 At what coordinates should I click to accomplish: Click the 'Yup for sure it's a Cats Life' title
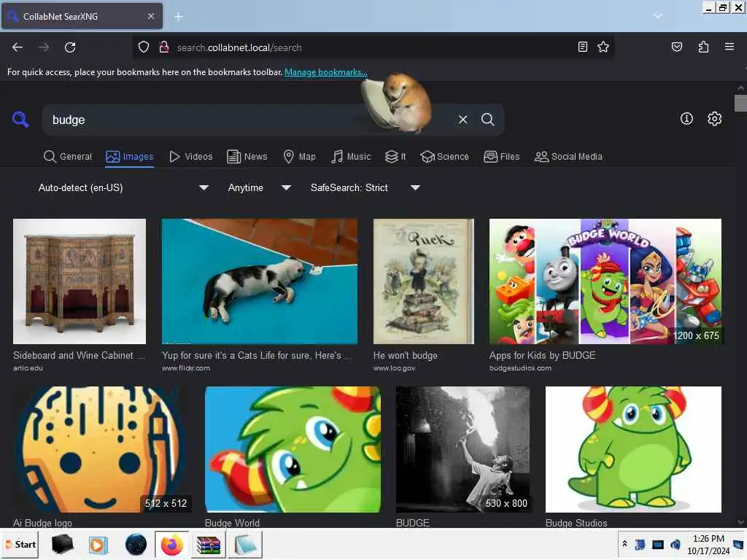coord(258,355)
